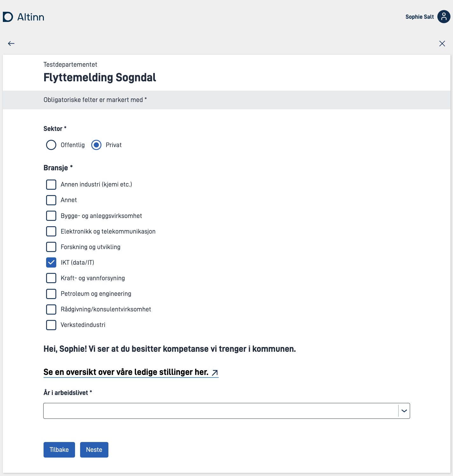This screenshot has width=453, height=476.
Task: Click external link arrow icon beside stillinger
Action: 215,372
